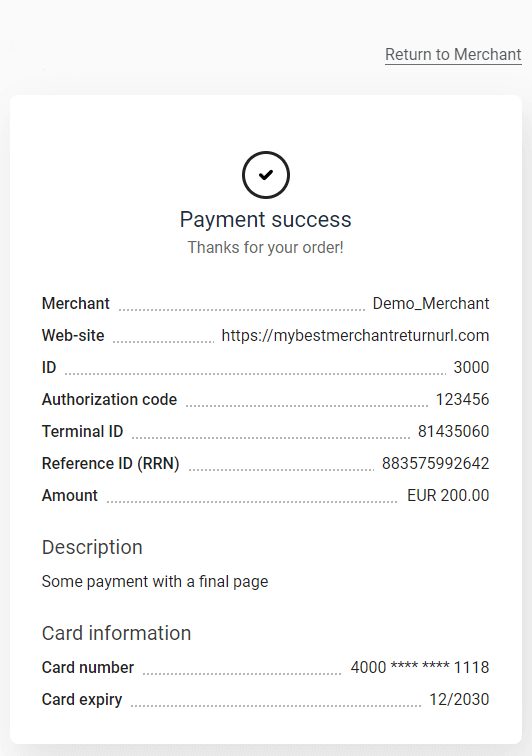Click the Merchant field label
The image size is (532, 756).
pyautogui.click(x=76, y=303)
